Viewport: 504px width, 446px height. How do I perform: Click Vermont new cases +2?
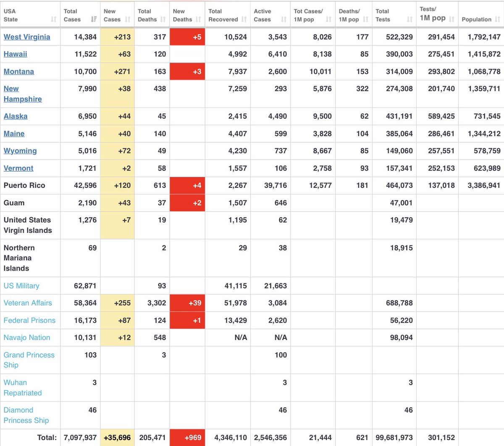pos(126,168)
